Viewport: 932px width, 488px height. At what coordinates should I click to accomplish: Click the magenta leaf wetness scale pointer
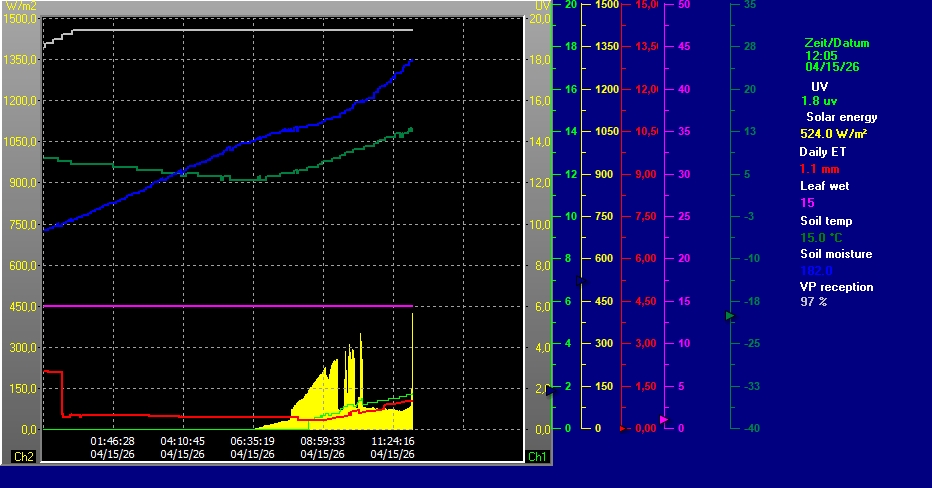coord(664,419)
